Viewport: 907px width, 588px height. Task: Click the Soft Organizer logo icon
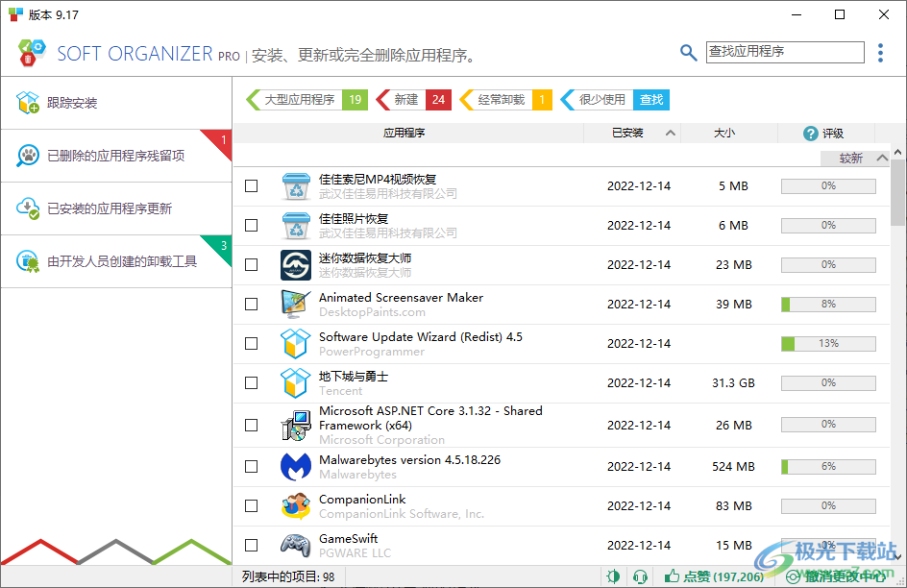32,53
